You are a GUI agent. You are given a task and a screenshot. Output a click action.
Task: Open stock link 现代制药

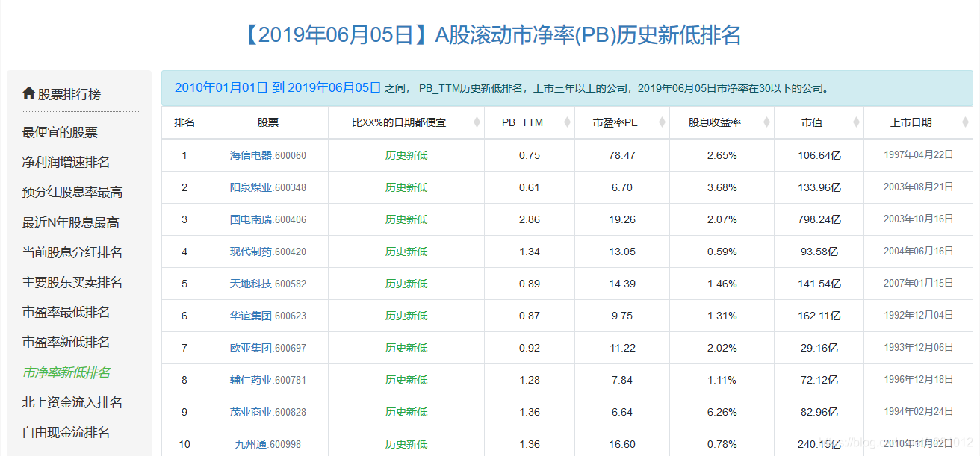251,252
